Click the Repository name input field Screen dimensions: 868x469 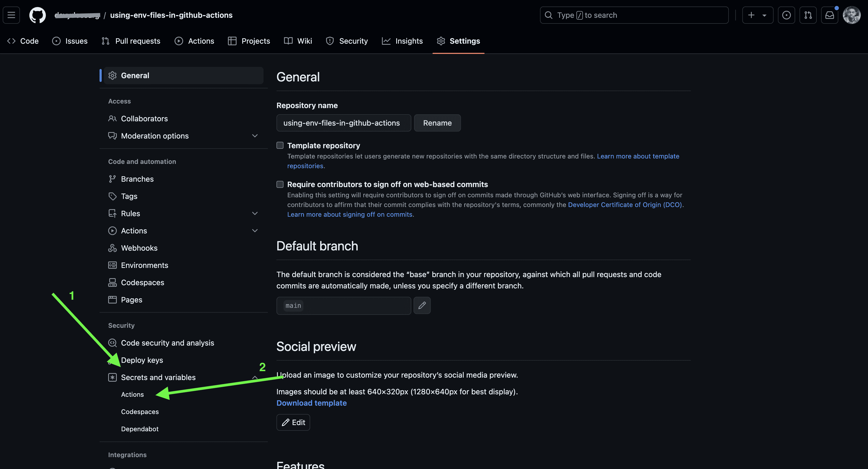pyautogui.click(x=343, y=123)
